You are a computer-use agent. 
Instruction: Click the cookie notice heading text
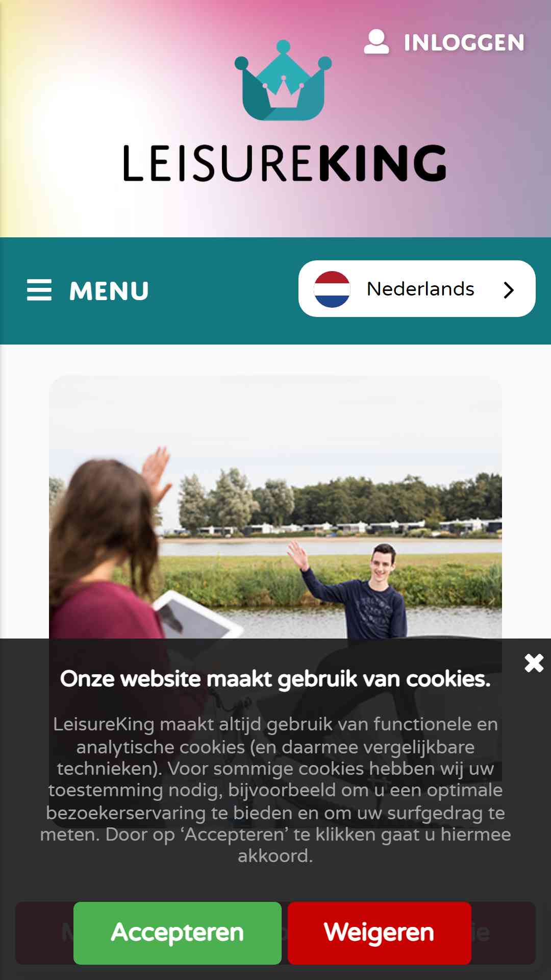pyautogui.click(x=275, y=679)
